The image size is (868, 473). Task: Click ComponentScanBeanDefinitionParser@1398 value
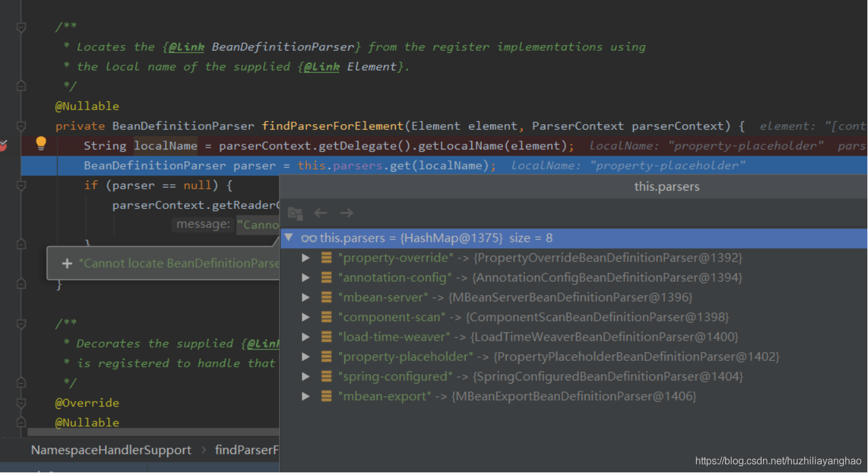(x=598, y=317)
